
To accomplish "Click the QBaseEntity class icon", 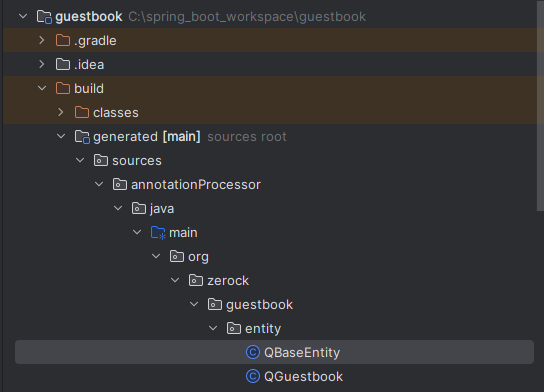I will click(253, 352).
